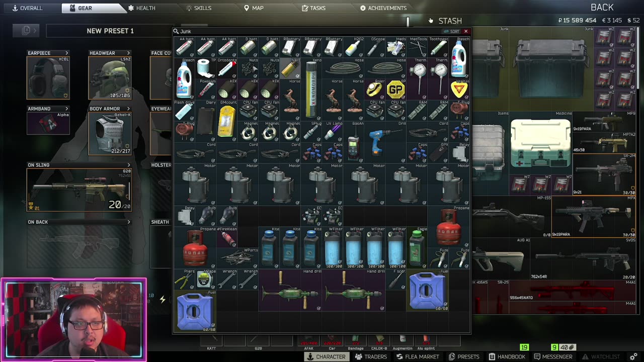Expand the ARMBAND slot arrow
This screenshot has height=362, width=644.
66,109
